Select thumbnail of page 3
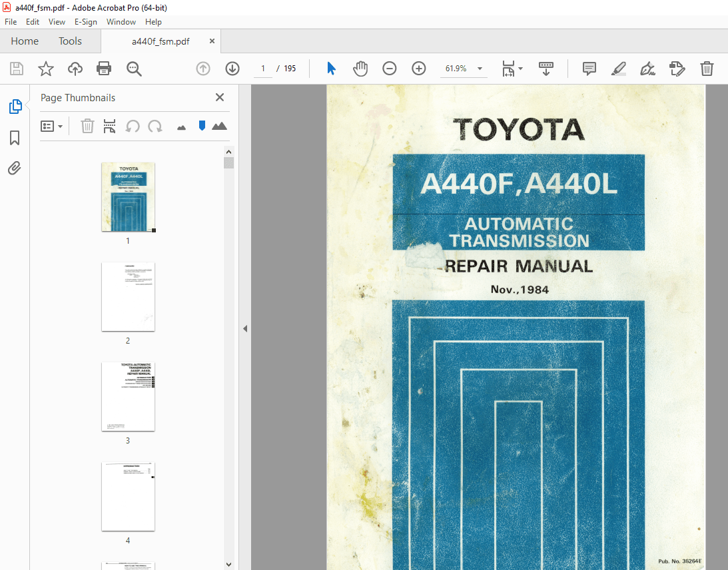Screen dimensions: 728x570 tap(128, 396)
